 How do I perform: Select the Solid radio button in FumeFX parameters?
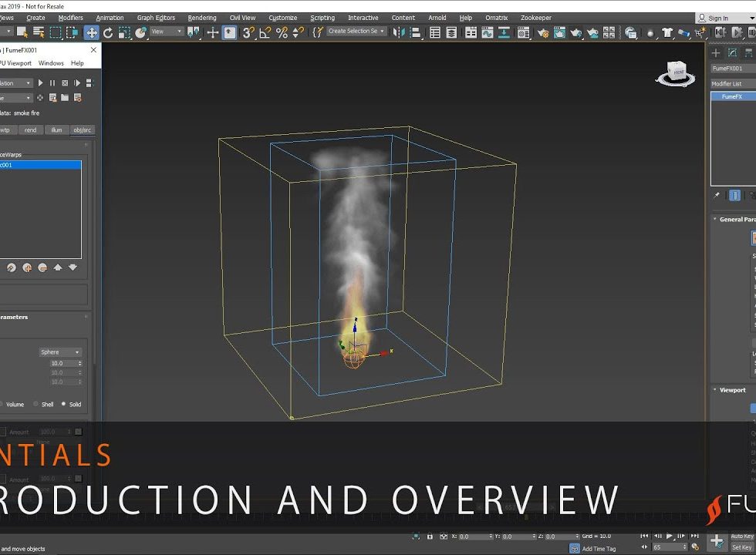click(63, 404)
